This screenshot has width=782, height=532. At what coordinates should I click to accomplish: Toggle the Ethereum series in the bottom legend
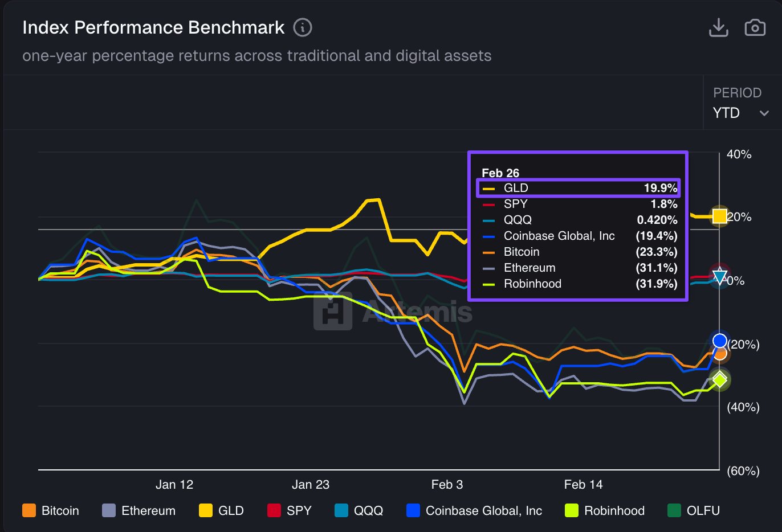(x=139, y=510)
